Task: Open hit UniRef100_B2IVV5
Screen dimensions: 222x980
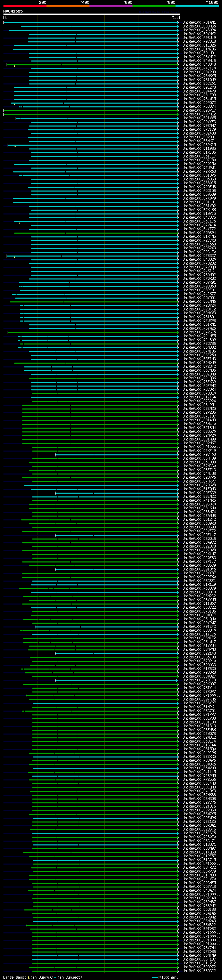Action: pos(199,118)
